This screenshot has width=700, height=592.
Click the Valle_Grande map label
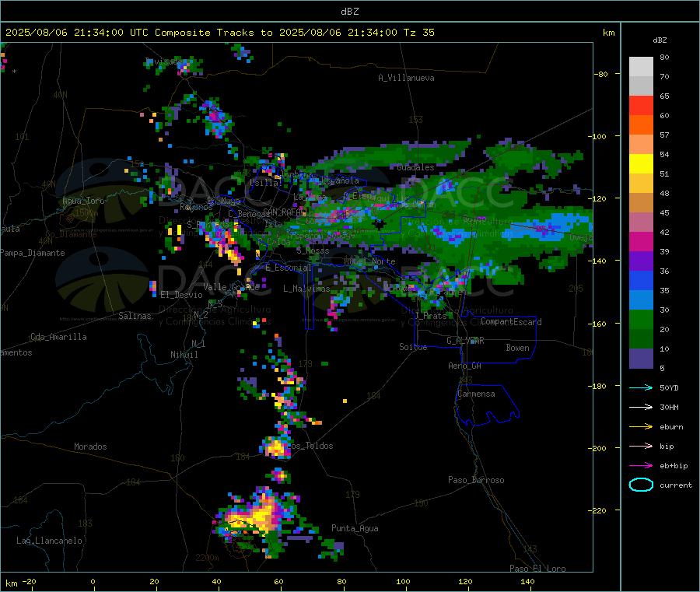coord(231,287)
